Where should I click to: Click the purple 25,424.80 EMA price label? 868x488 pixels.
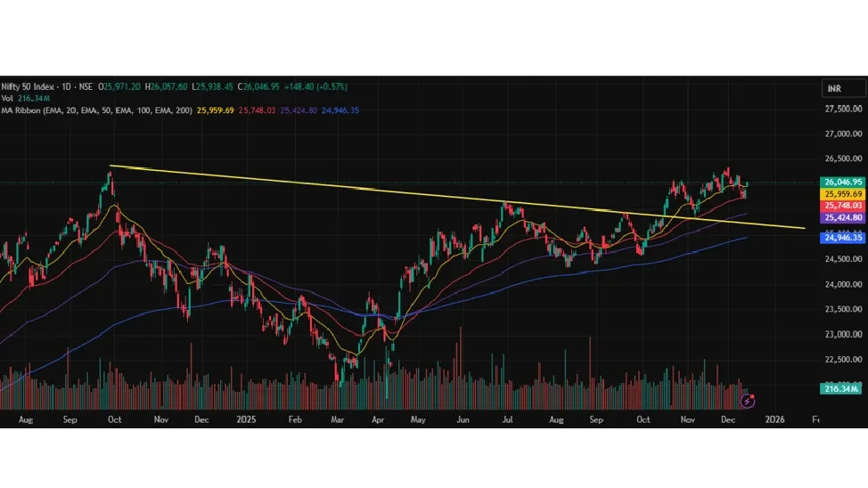click(x=843, y=217)
